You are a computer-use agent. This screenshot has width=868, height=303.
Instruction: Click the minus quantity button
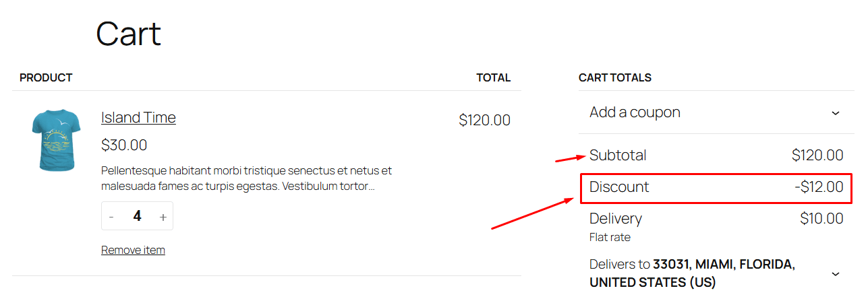pyautogui.click(x=111, y=217)
